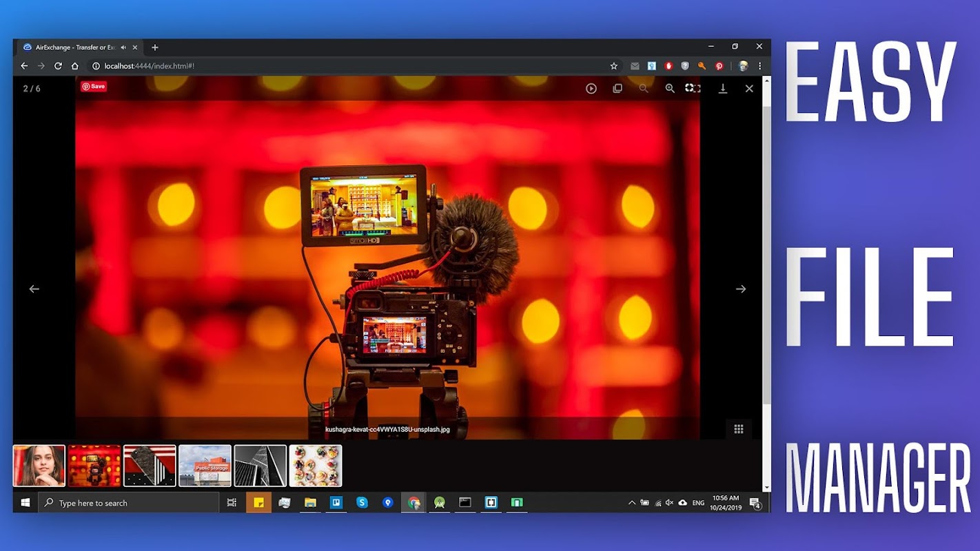Toggle the thumbnail grid icon
The height and width of the screenshot is (551, 980).
738,429
